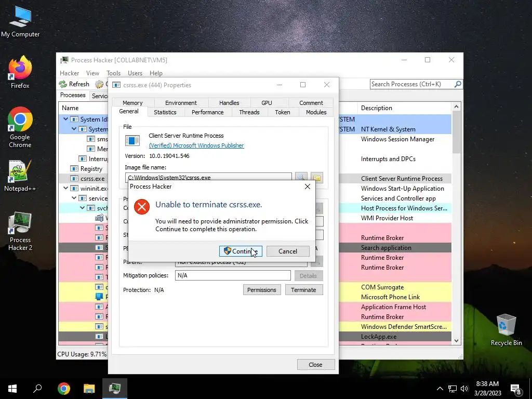The width and height of the screenshot is (532, 399).
Task: Select the General tab
Action: 129,111
